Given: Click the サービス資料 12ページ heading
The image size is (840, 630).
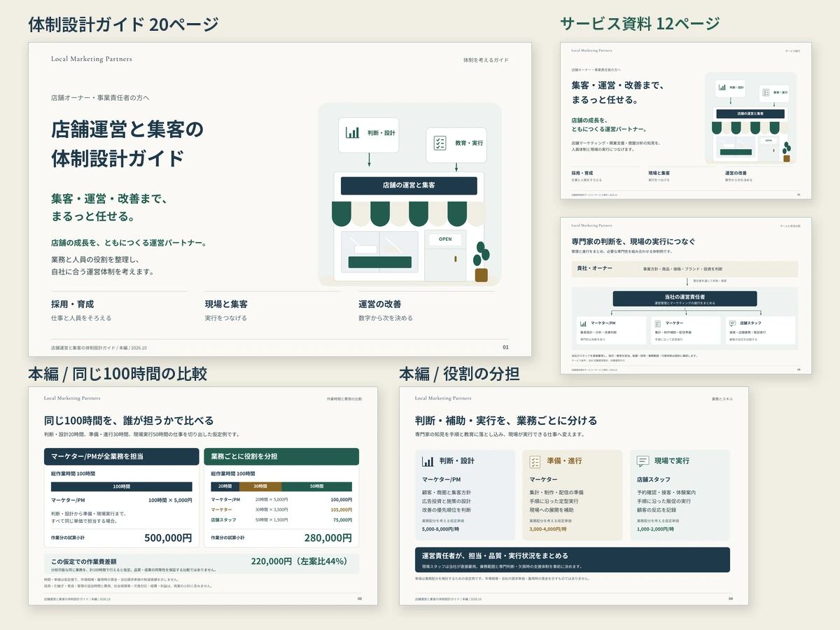Looking at the screenshot, I should (640, 24).
